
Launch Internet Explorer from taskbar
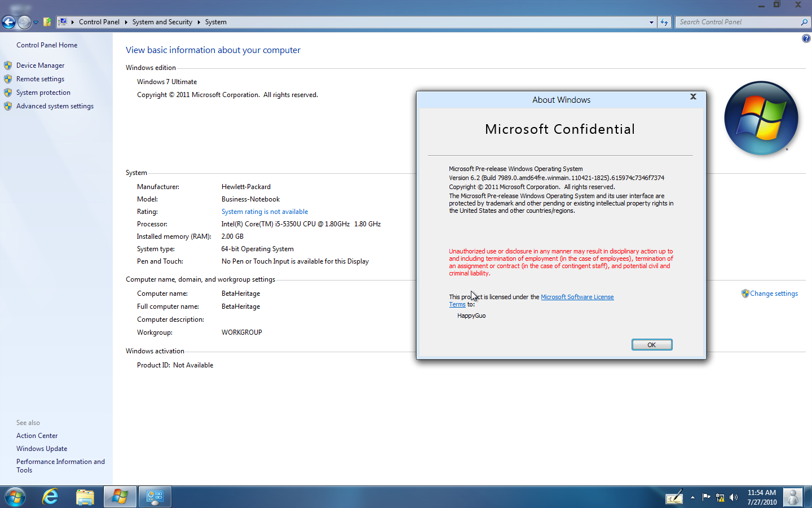tap(50, 497)
